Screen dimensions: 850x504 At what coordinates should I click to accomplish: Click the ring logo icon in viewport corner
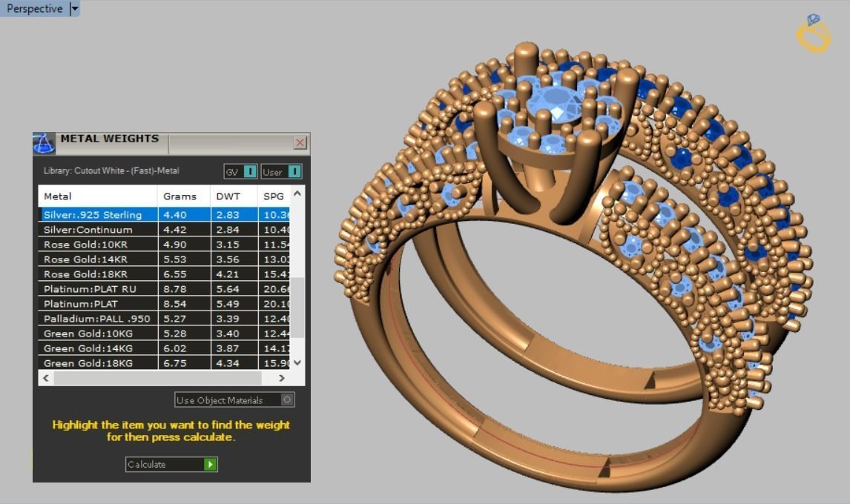(813, 33)
